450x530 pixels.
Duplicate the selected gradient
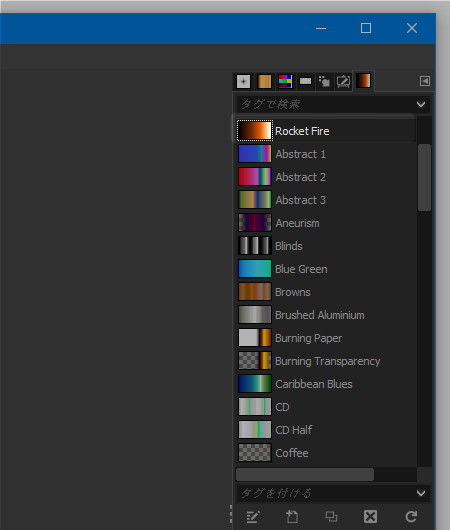click(331, 516)
